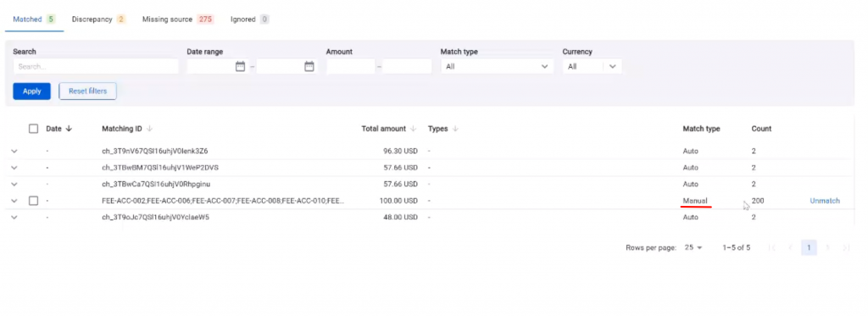Click the Manual match type cell

[x=695, y=201]
